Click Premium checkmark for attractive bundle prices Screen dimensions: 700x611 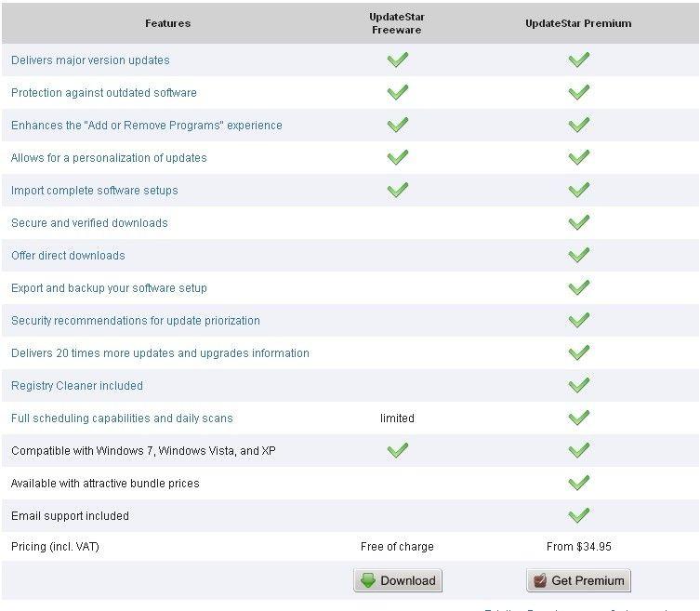[x=578, y=483]
